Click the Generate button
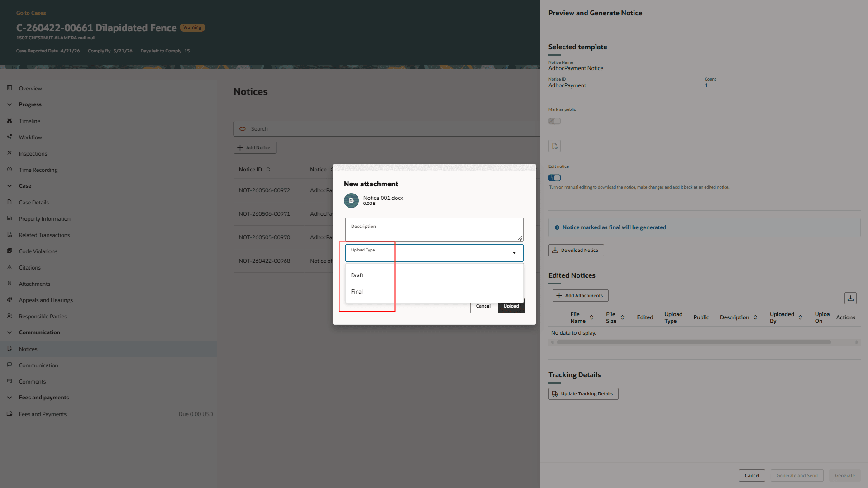 [x=844, y=475]
